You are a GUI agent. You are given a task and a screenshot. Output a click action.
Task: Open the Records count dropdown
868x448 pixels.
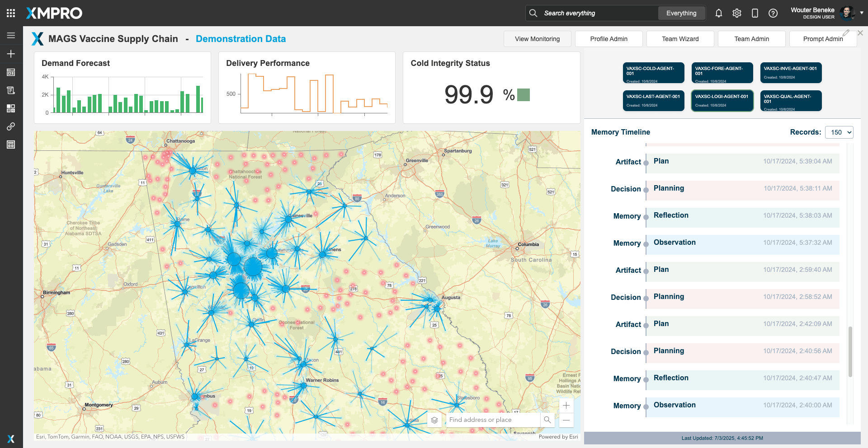(839, 132)
